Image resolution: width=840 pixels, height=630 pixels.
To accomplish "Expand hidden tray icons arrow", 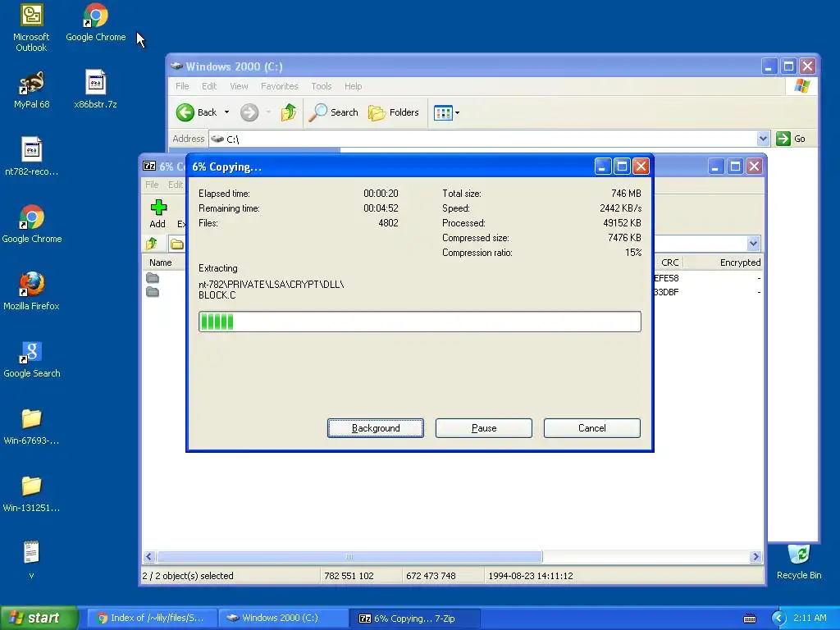I will [778, 619].
